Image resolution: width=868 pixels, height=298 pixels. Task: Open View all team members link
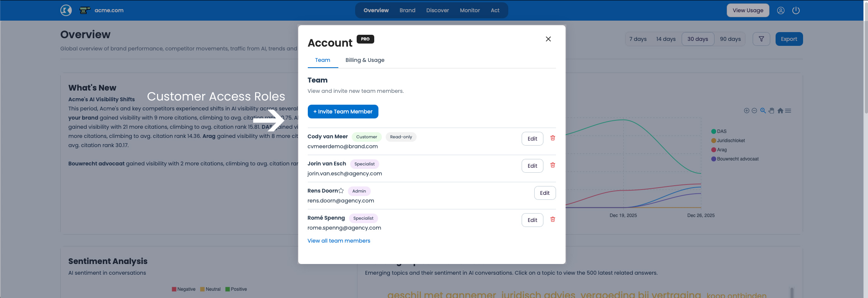pos(339,241)
